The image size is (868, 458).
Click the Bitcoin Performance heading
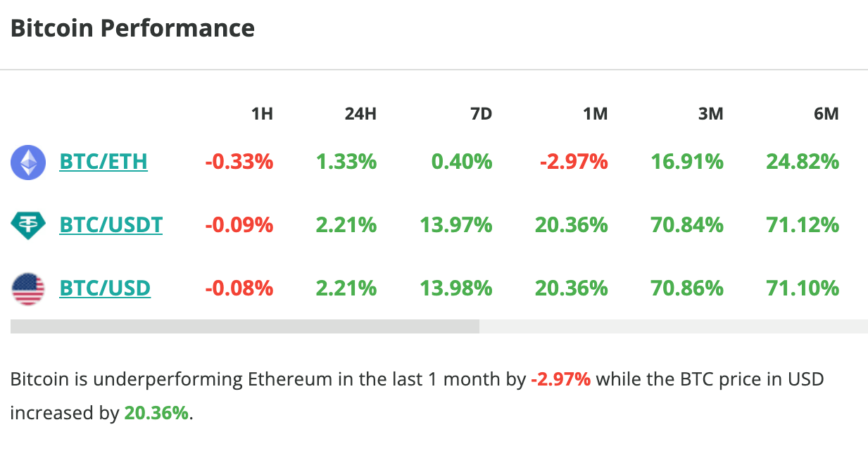(x=132, y=29)
